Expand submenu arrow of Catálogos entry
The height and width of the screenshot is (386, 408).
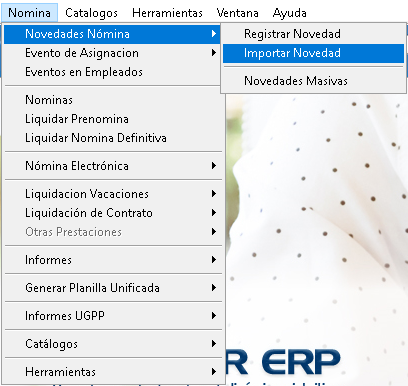click(214, 344)
